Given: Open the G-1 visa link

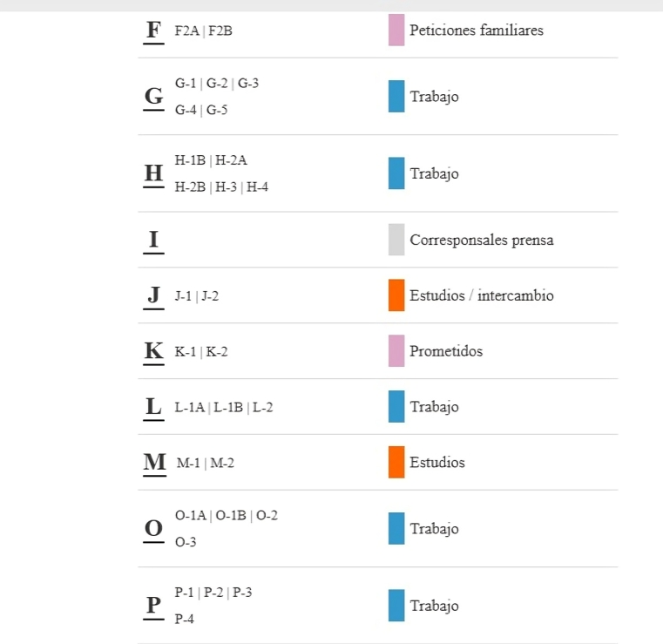Looking at the screenshot, I should point(186,84).
